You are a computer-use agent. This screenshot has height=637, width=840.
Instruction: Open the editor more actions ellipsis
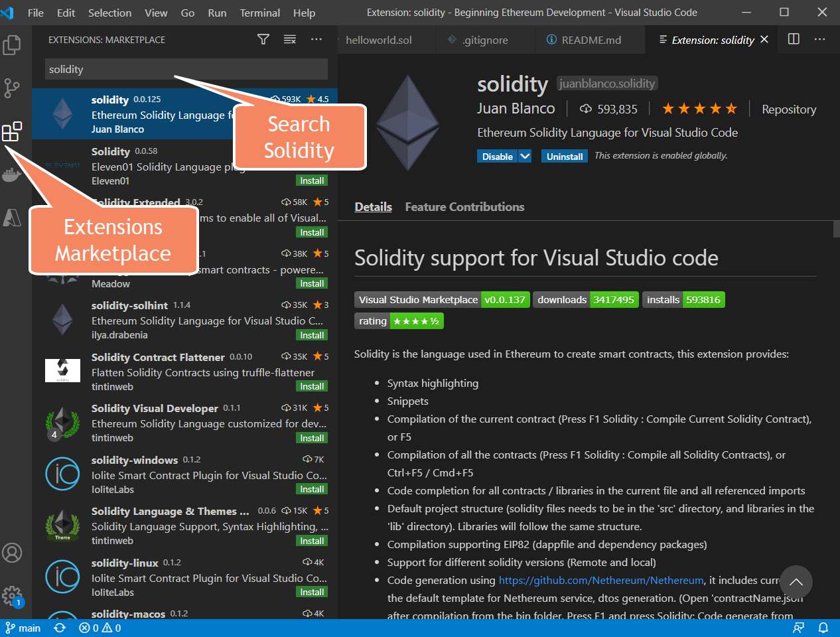pos(820,39)
